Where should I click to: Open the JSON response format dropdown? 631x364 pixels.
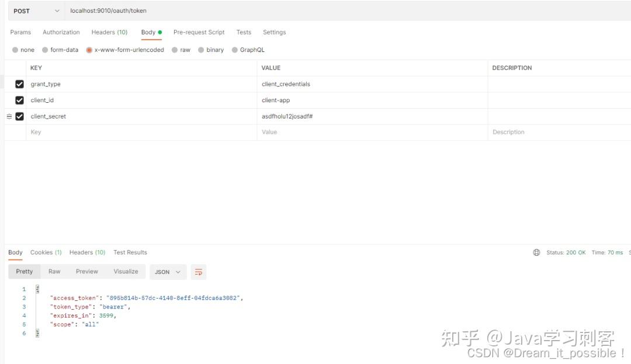(x=168, y=272)
